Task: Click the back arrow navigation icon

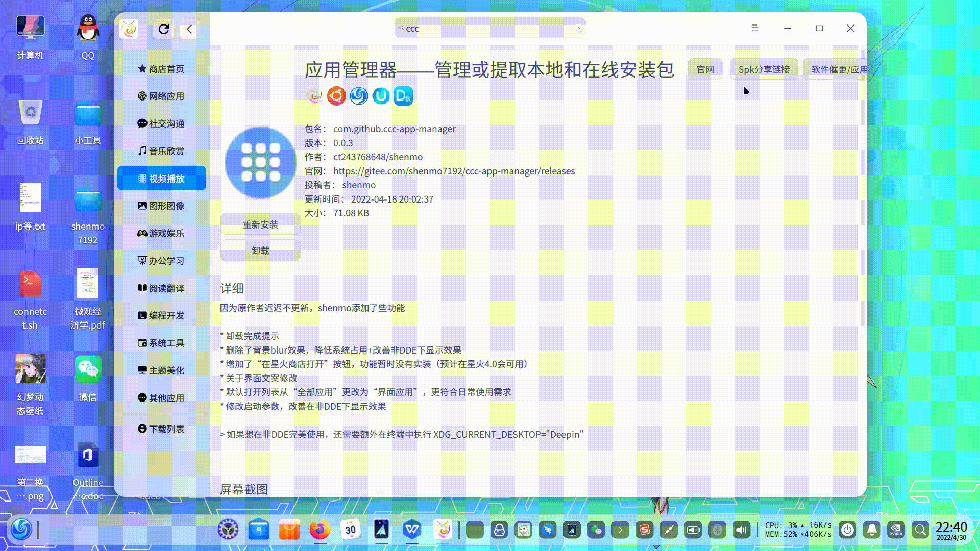Action: click(x=189, y=29)
